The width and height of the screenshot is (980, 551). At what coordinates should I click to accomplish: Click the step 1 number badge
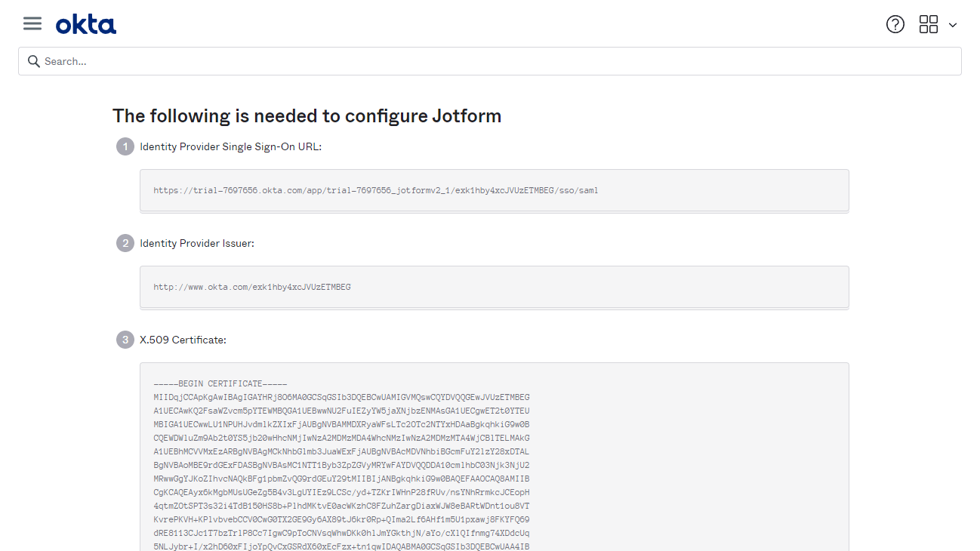click(x=125, y=146)
